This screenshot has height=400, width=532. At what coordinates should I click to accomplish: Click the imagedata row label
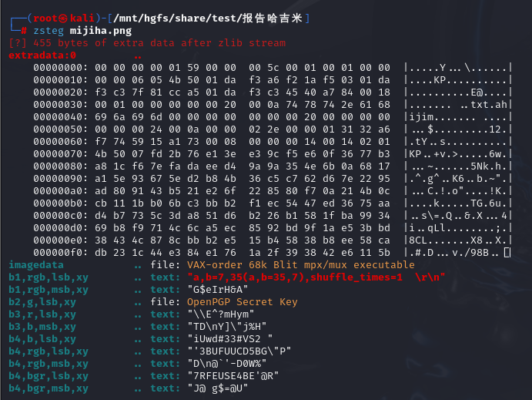click(x=36, y=265)
